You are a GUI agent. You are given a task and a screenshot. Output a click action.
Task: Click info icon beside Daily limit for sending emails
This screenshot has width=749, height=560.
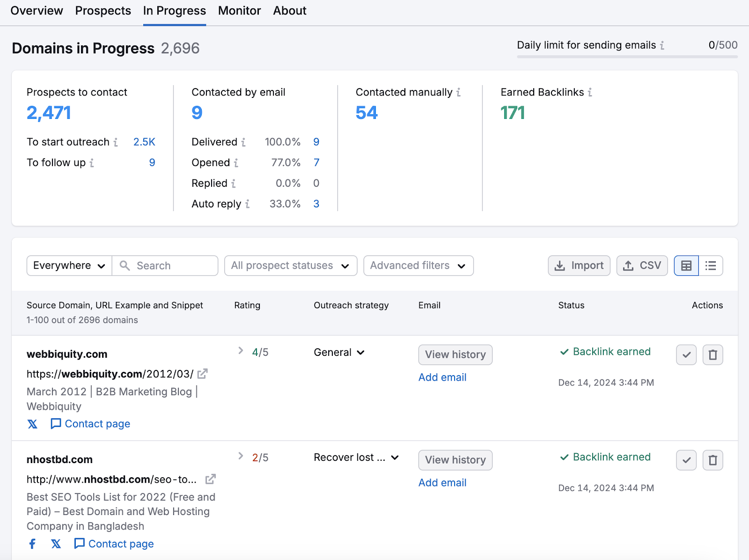click(662, 45)
